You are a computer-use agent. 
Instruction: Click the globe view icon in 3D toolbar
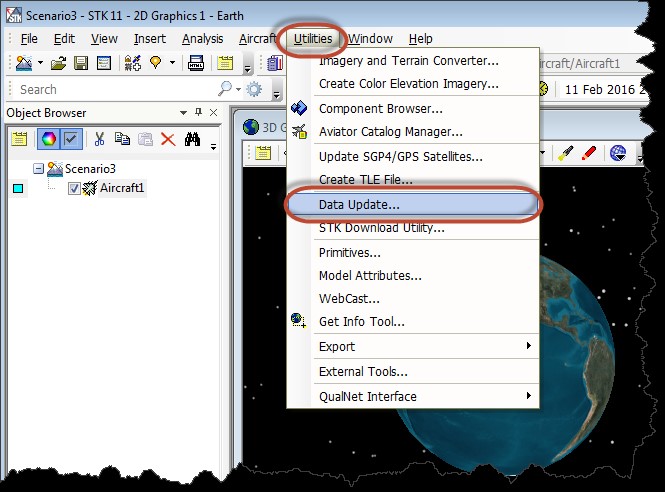click(x=618, y=153)
